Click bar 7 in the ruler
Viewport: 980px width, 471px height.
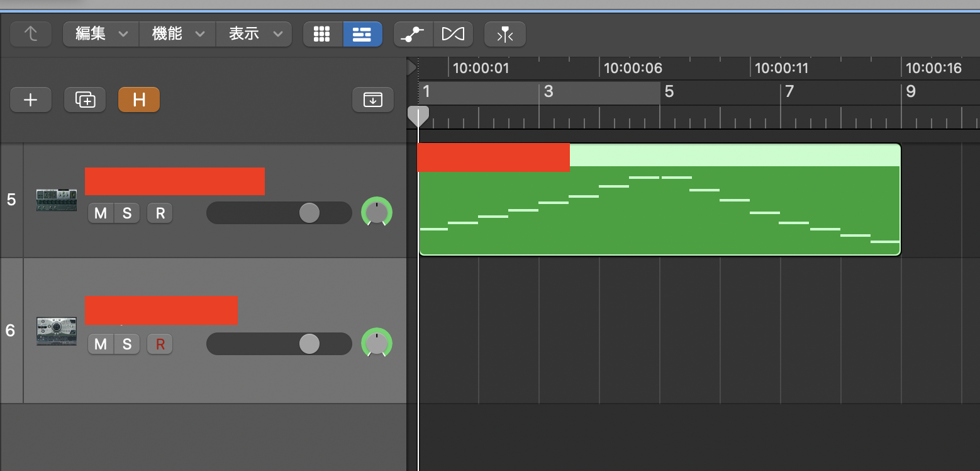pyautogui.click(x=789, y=92)
